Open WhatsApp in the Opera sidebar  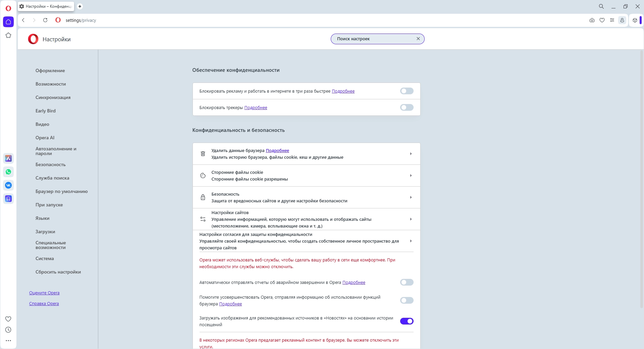pos(8,172)
